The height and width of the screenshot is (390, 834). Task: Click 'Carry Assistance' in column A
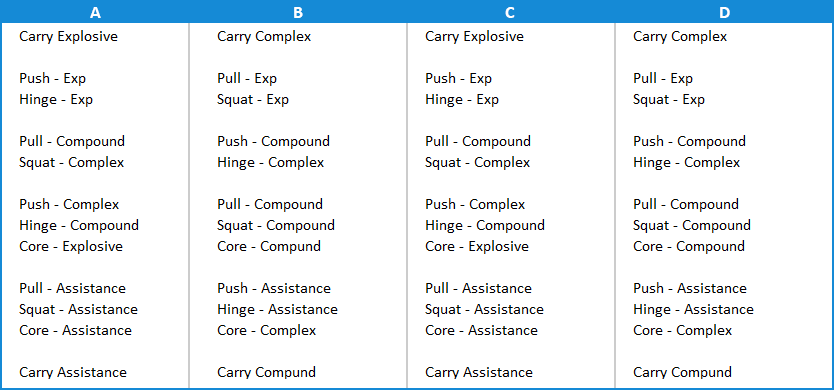click(x=73, y=372)
